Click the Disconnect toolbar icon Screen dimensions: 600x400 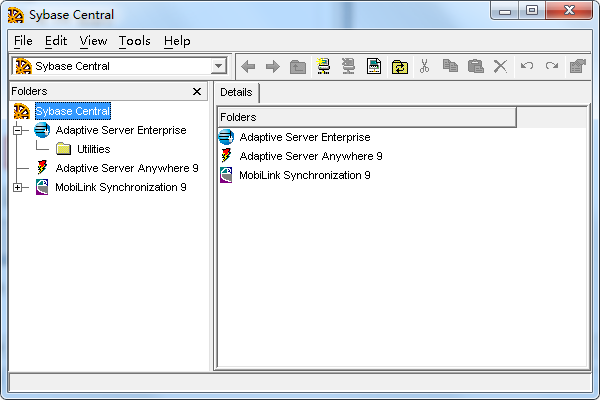point(348,66)
